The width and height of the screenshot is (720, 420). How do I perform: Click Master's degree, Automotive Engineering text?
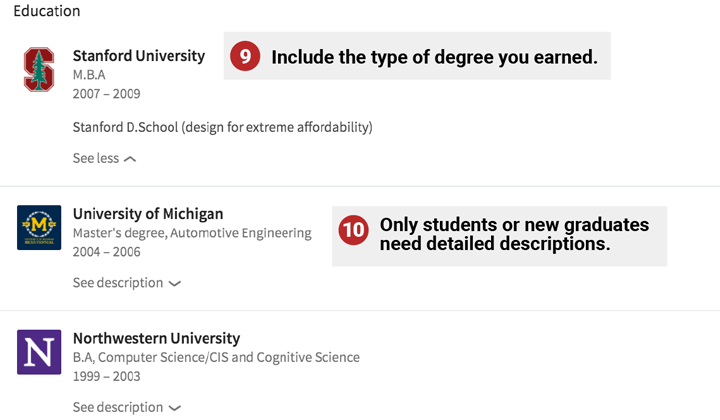click(192, 233)
